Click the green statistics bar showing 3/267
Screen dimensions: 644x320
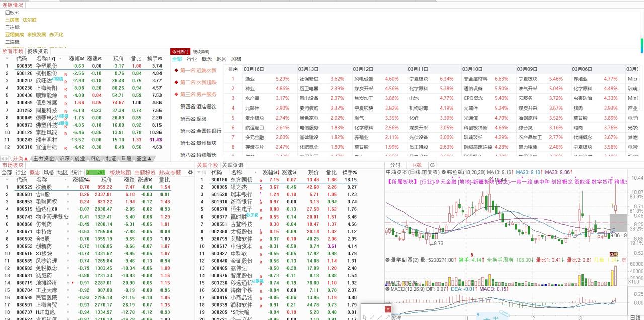click(x=95, y=172)
